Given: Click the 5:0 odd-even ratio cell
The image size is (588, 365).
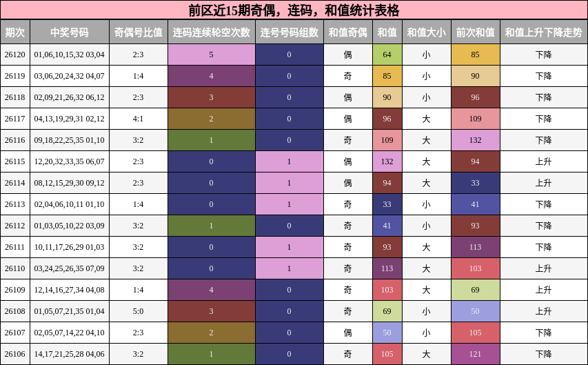Looking at the screenshot, I should coord(139,311).
